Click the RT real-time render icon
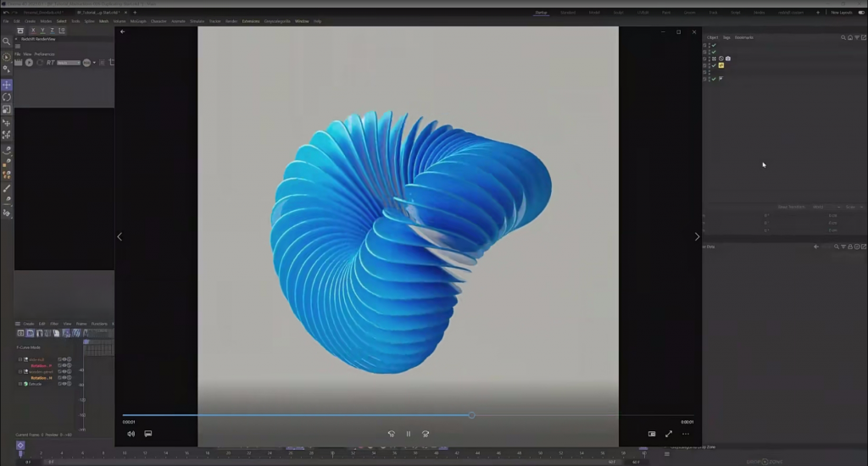 point(50,63)
